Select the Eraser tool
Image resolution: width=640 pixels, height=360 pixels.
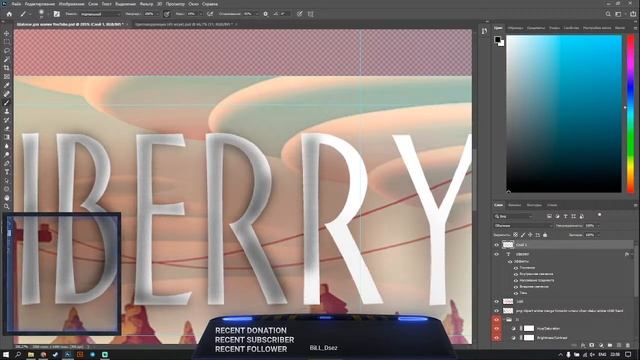tap(7, 129)
